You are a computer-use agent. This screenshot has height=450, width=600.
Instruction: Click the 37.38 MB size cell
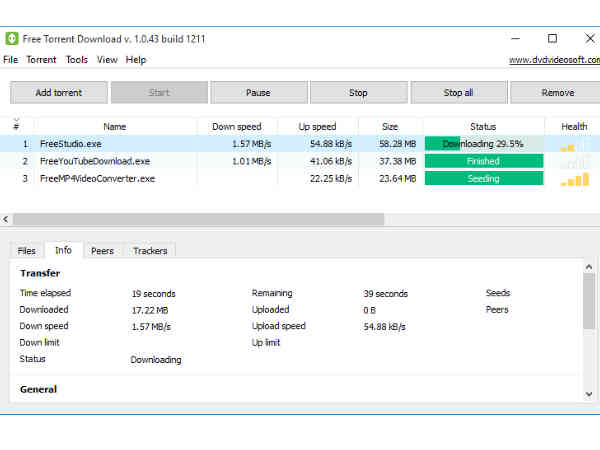[397, 161]
